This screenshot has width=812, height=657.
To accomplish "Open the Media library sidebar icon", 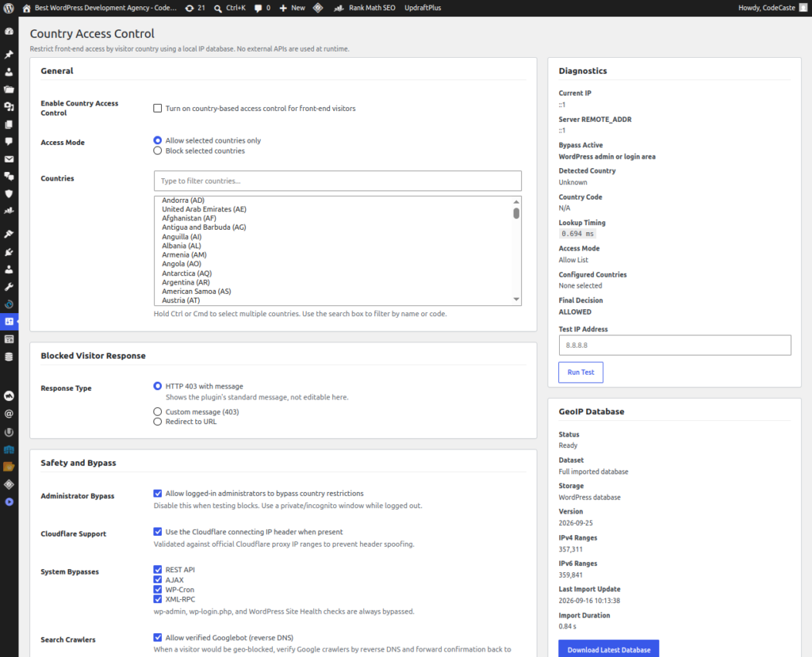I will 9,107.
